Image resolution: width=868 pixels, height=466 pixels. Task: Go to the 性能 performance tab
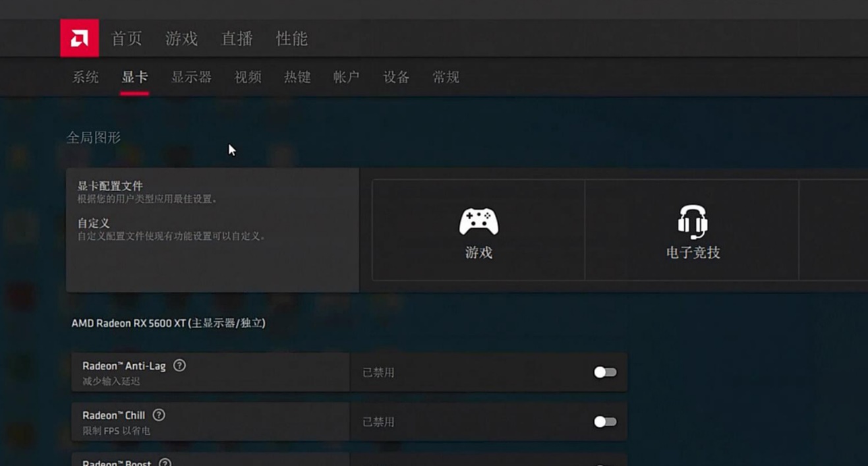292,39
